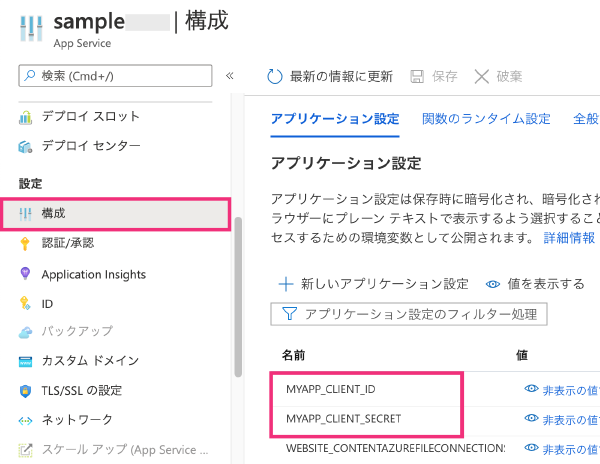Image resolution: width=600 pixels, height=464 pixels.
Task: Toggle 値を表示する eye button
Action: [x=535, y=284]
